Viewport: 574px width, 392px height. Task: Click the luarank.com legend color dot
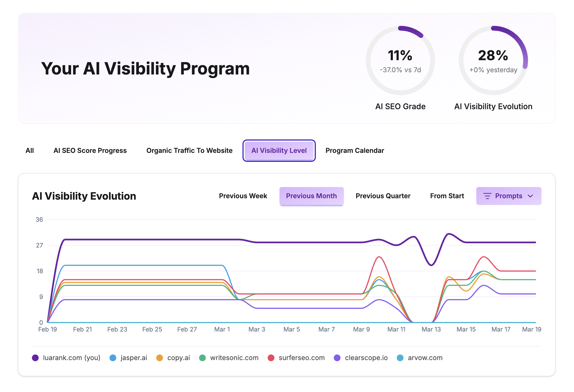coord(35,358)
